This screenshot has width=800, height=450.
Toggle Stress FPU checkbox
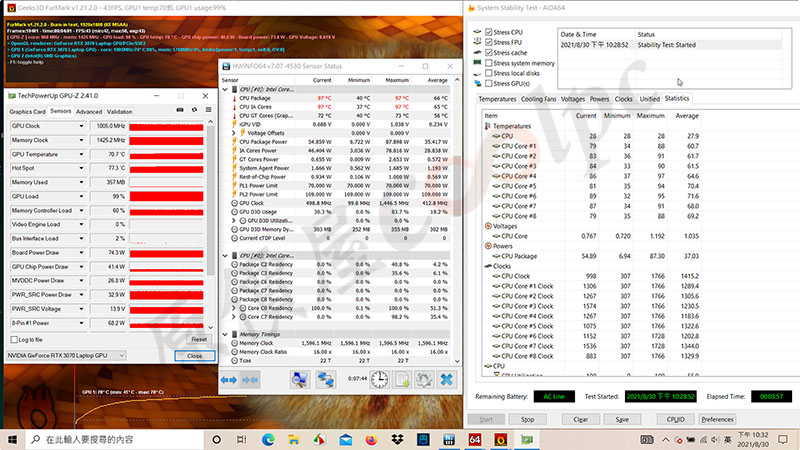(489, 42)
